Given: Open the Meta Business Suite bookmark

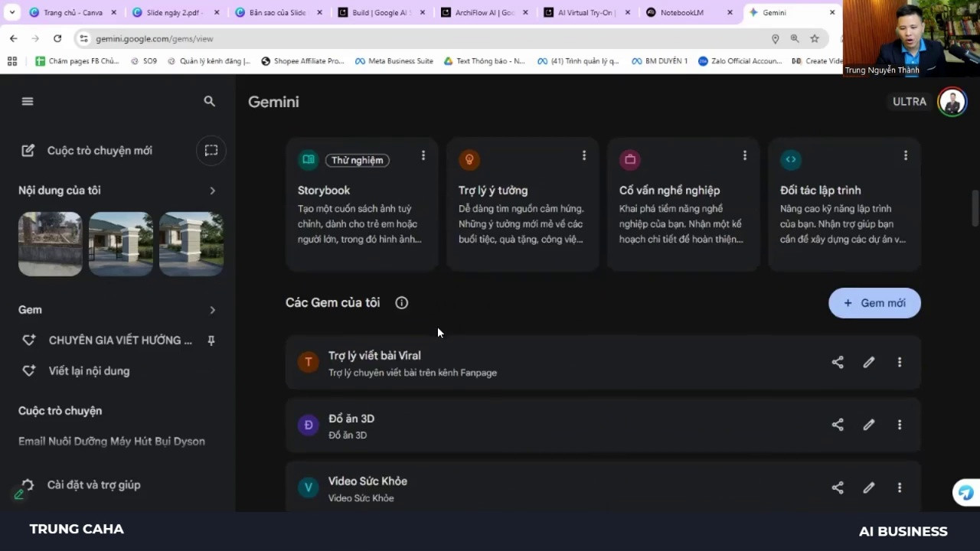Looking at the screenshot, I should 394,61.
